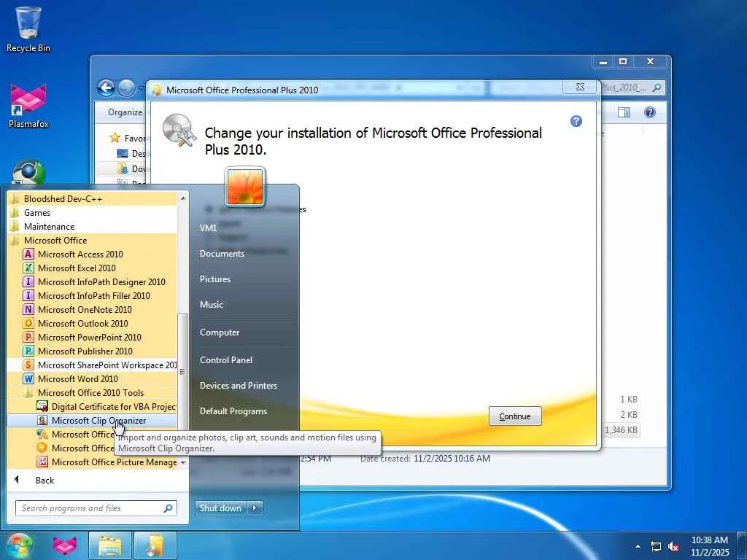
Task: Click Continue in Office setup
Action: click(x=515, y=416)
